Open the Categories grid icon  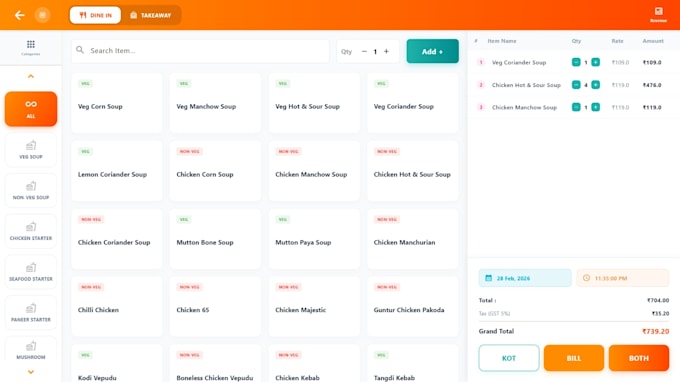click(30, 47)
